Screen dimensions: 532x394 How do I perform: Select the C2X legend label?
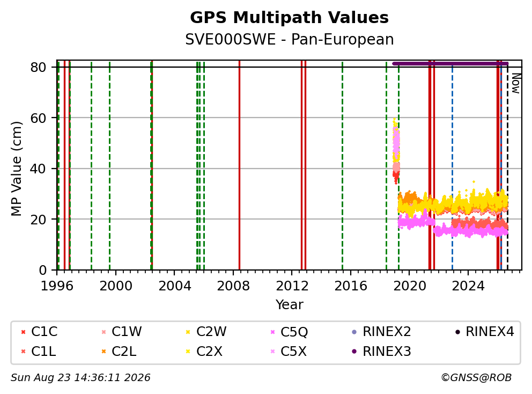[x=209, y=352]
